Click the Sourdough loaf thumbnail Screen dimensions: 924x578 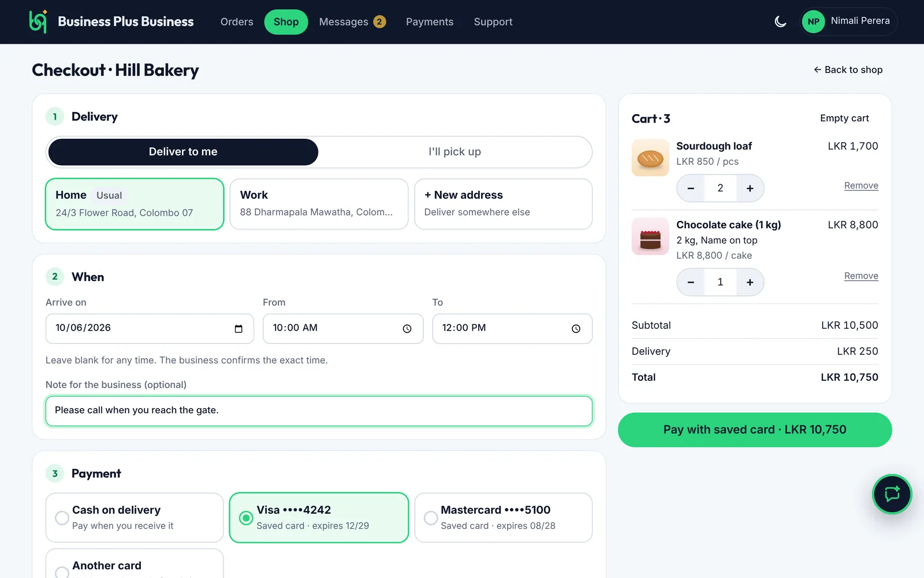[650, 158]
